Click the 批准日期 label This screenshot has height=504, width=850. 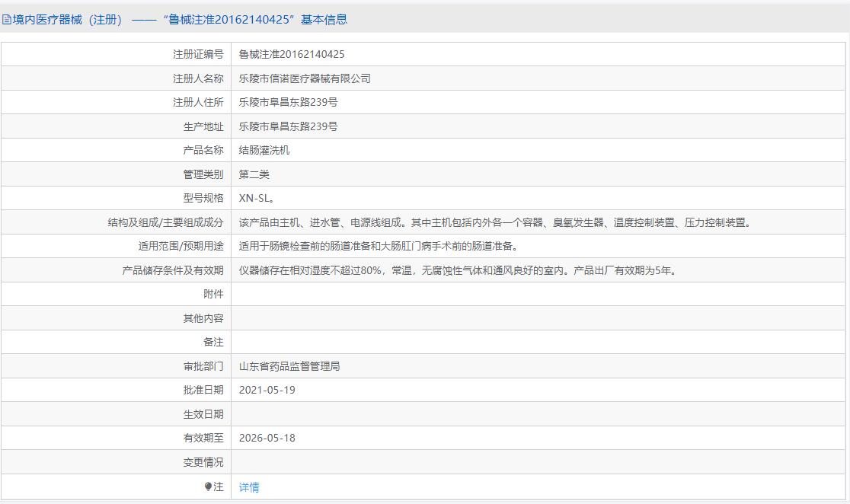point(203,391)
